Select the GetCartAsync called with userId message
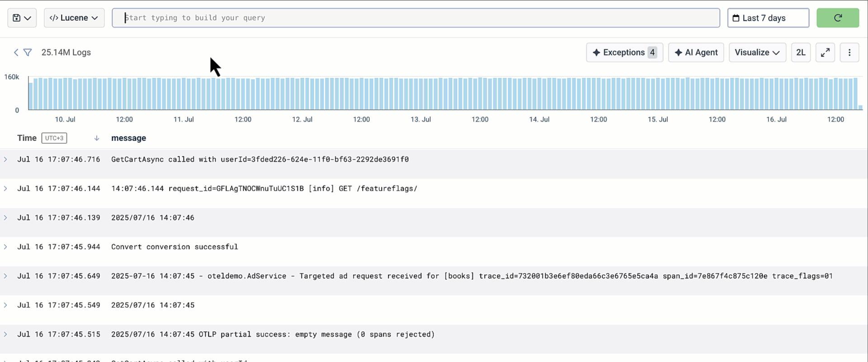This screenshot has width=868, height=362. coord(260,159)
